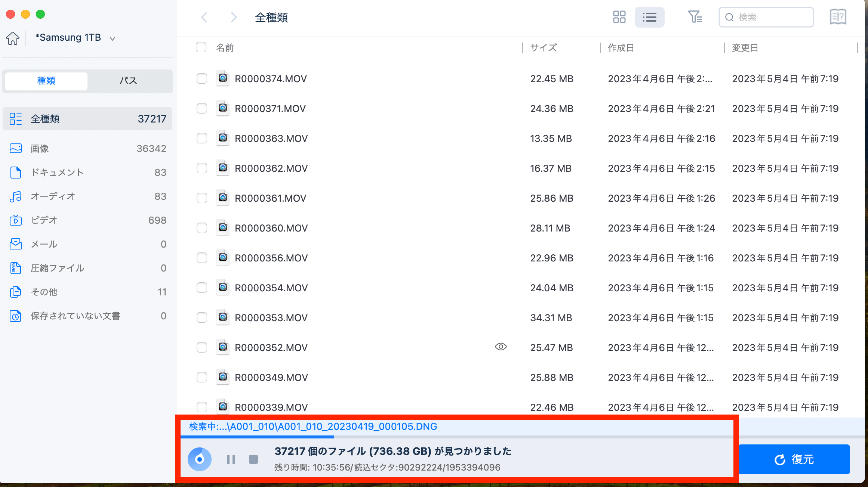The image size is (868, 487).
Task: Select 全種類 category in sidebar
Action: [87, 119]
